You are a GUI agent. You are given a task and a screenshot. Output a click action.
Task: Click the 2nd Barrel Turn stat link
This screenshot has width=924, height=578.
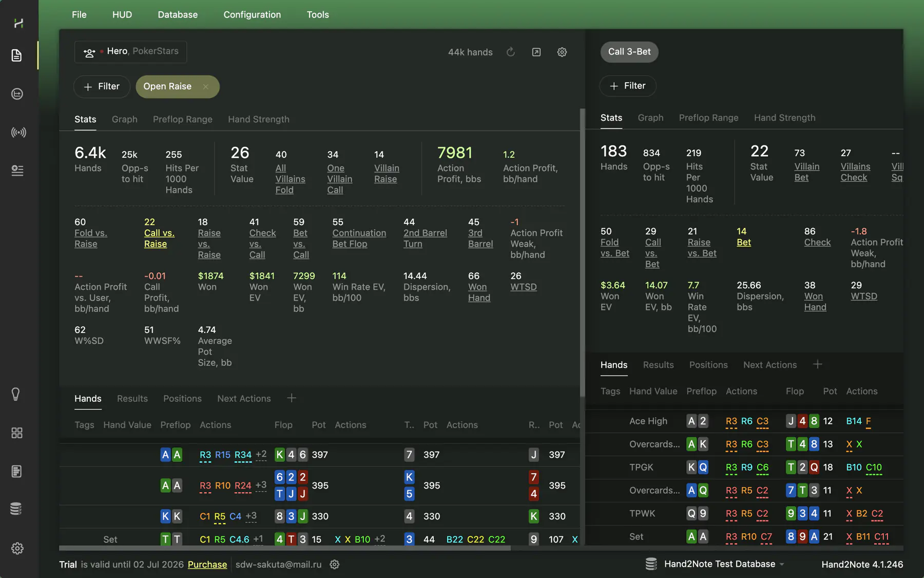[425, 238]
